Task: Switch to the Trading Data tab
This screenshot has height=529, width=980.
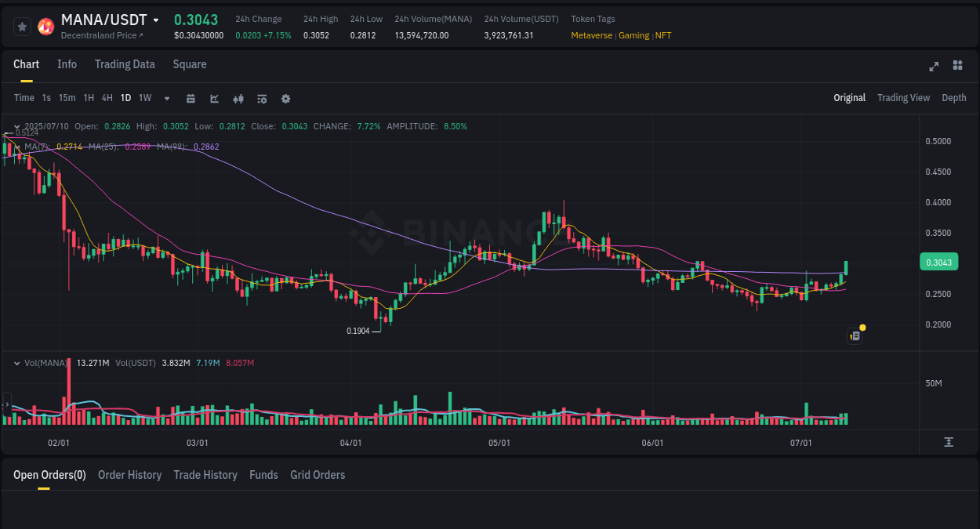Action: [x=125, y=64]
